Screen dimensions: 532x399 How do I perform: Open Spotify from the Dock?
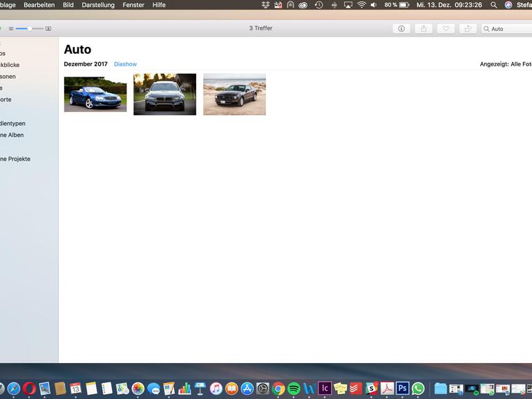[294, 389]
